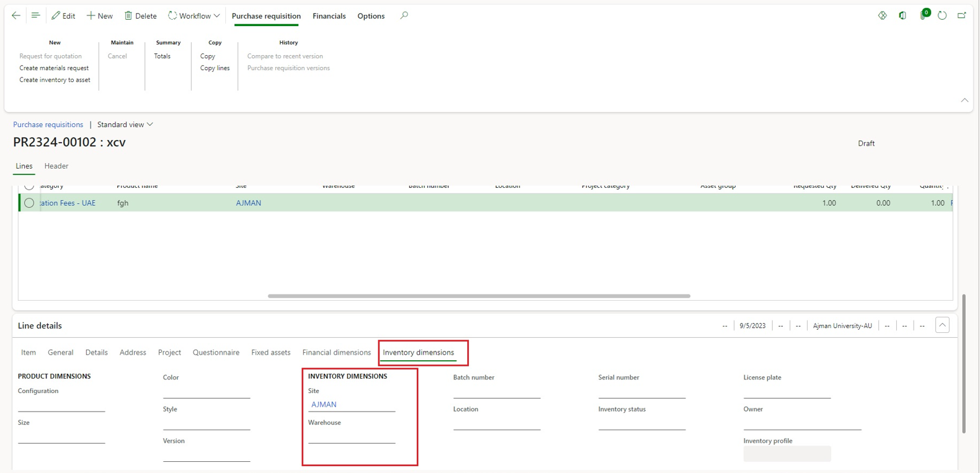
Task: Click the refresh page icon
Action: pyautogui.click(x=942, y=15)
